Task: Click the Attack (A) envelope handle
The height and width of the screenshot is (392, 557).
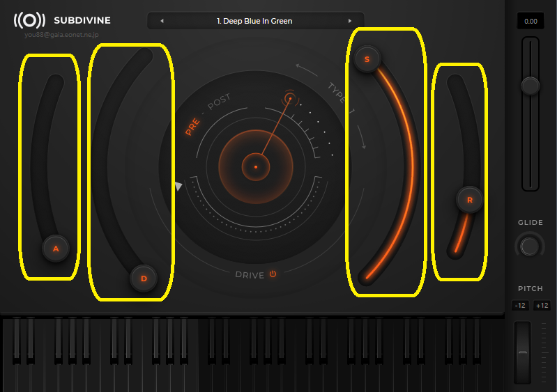Action: [56, 248]
